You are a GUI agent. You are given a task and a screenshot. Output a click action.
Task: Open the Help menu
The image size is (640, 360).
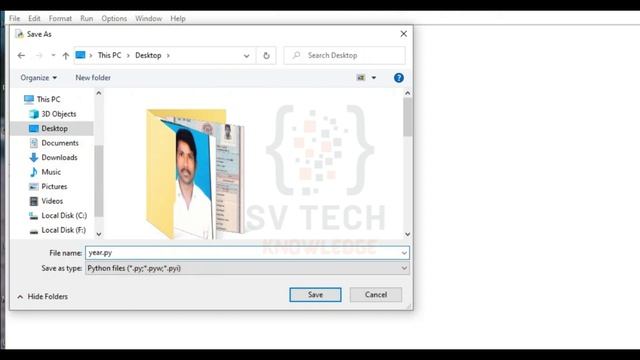178,18
